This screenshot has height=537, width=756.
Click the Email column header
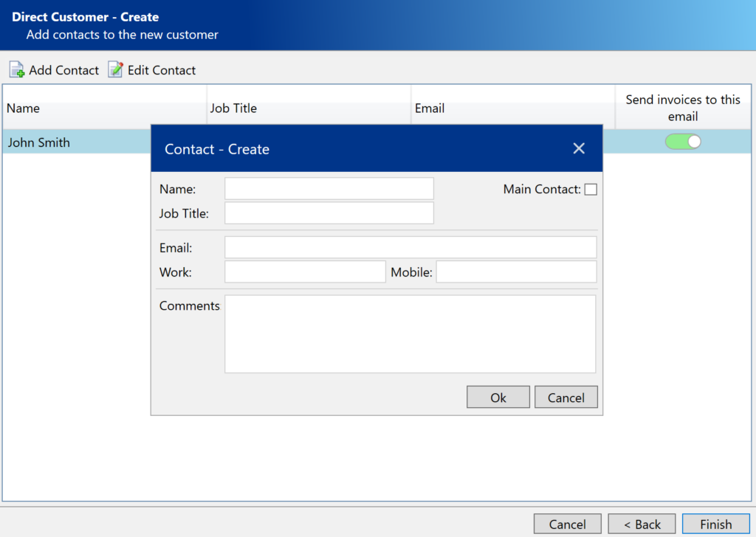tap(513, 108)
